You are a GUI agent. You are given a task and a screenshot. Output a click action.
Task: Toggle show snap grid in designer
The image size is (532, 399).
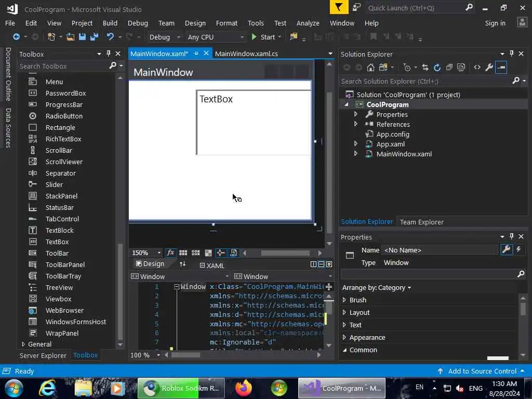click(x=183, y=253)
